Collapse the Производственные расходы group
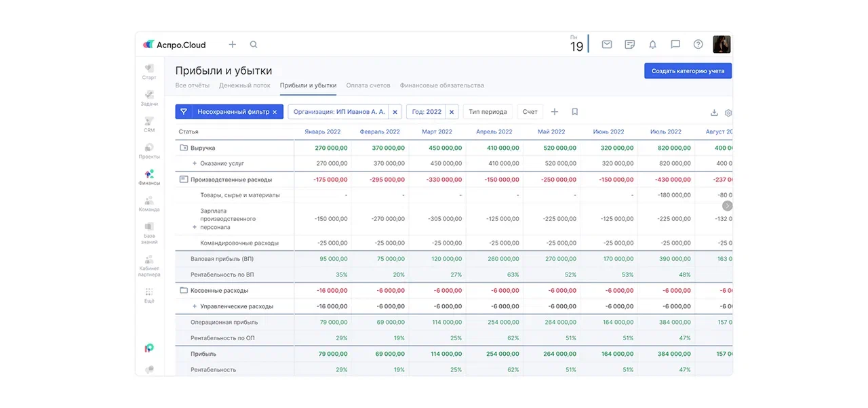Image resolution: width=868 pixels, height=408 pixels. tap(183, 180)
